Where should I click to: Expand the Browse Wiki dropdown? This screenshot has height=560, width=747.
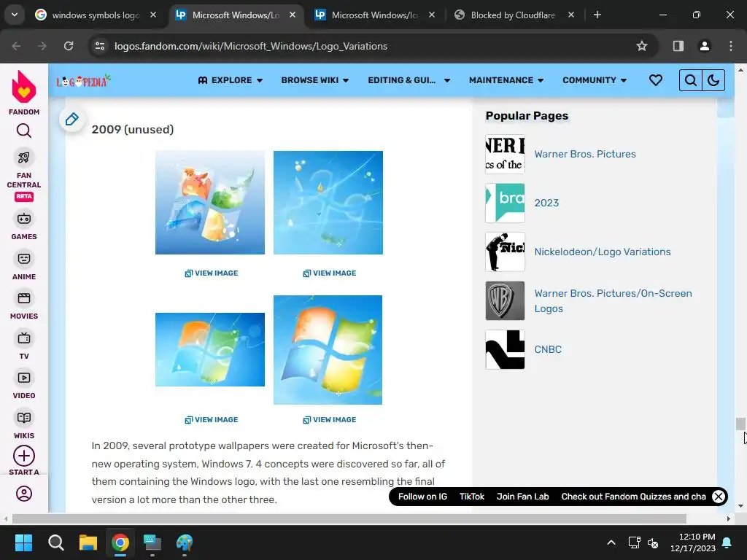pyautogui.click(x=315, y=80)
